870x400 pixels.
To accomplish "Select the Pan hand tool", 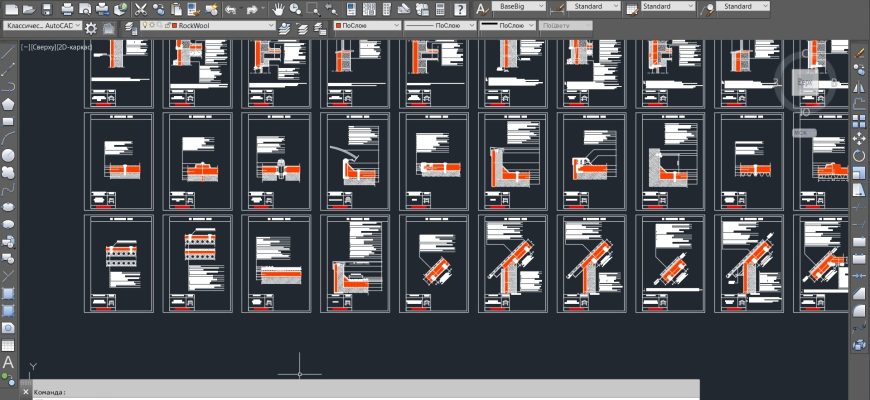I will (x=279, y=8).
